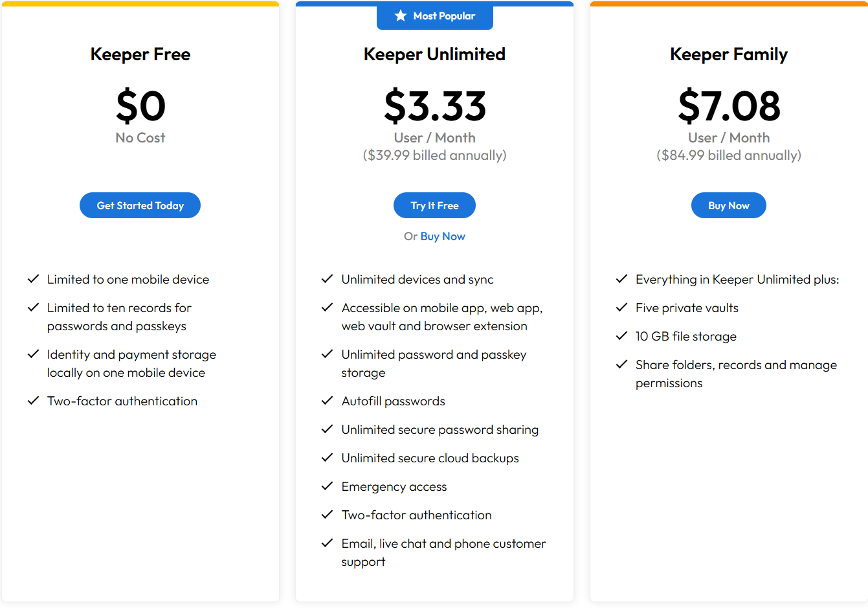Viewport: 868px width, 608px height.
Task: Click checkmark next to Unlimited devices and sync
Action: [328, 279]
